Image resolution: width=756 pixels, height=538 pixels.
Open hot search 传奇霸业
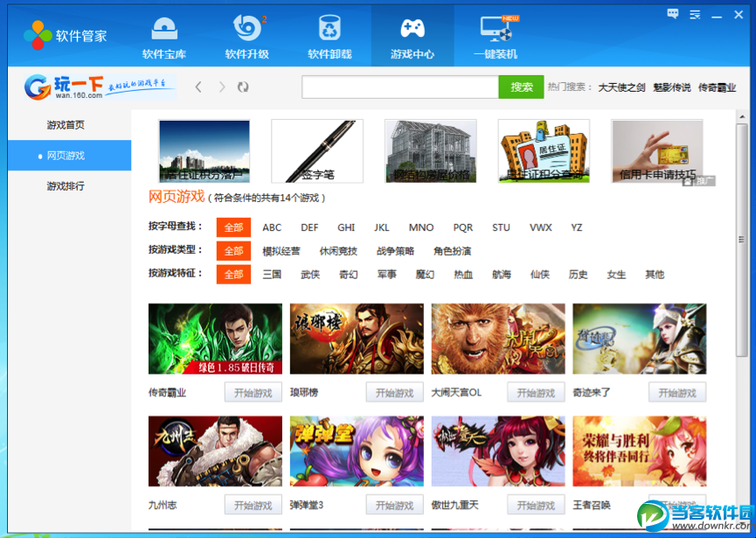click(x=717, y=87)
